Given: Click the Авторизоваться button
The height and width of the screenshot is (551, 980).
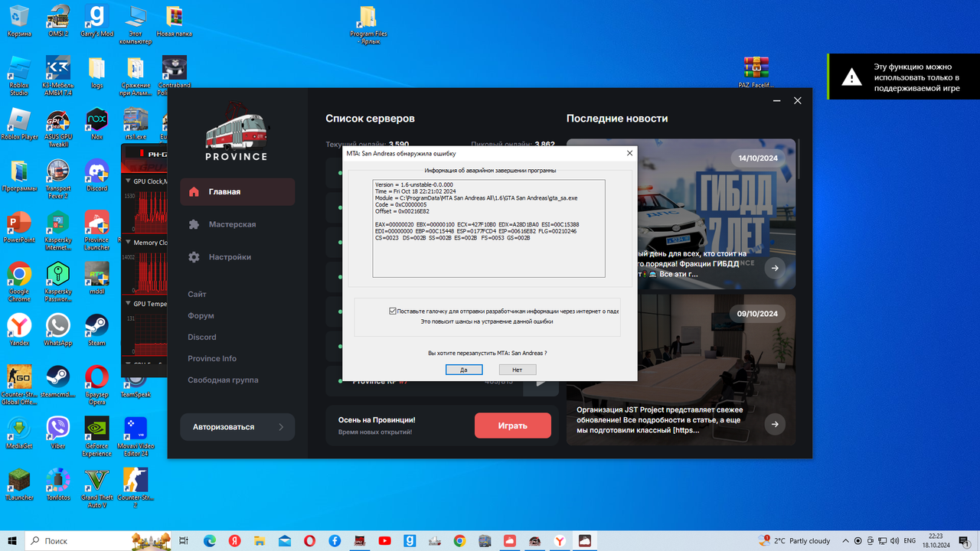Looking at the screenshot, I should (237, 427).
